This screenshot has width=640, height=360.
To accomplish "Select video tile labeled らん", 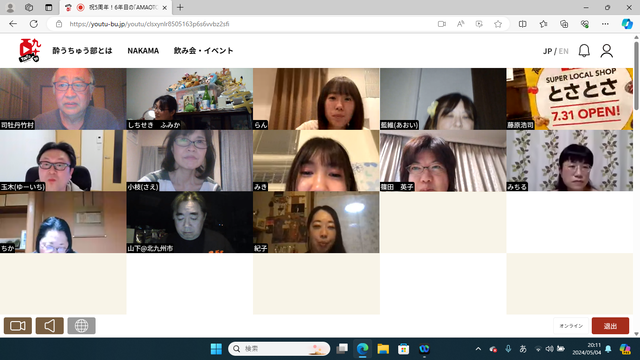I will 316,99.
